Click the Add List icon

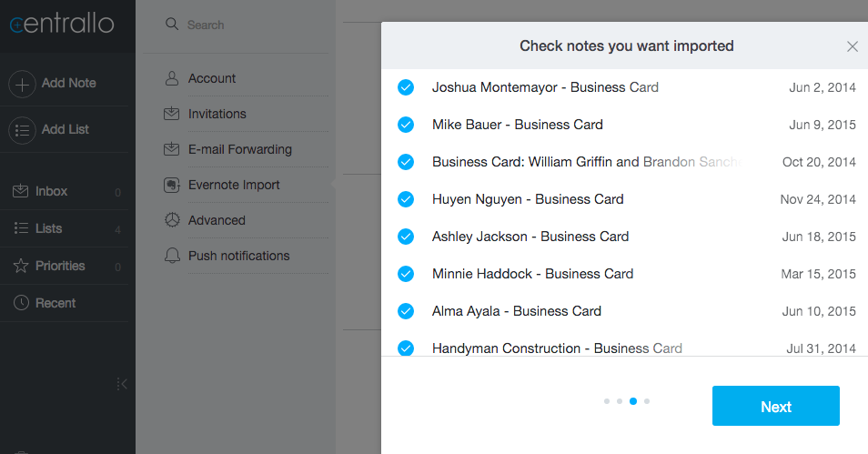tap(22, 130)
